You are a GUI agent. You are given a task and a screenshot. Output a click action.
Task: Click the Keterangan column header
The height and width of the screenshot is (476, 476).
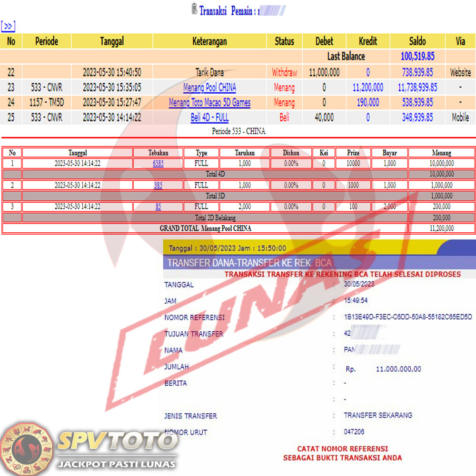(209, 41)
